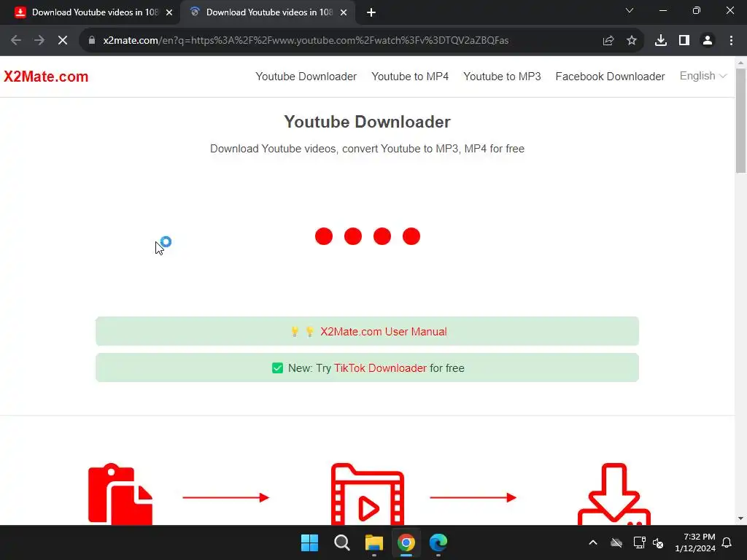
Task: Click scrollbar down arrow
Action: tap(741, 518)
